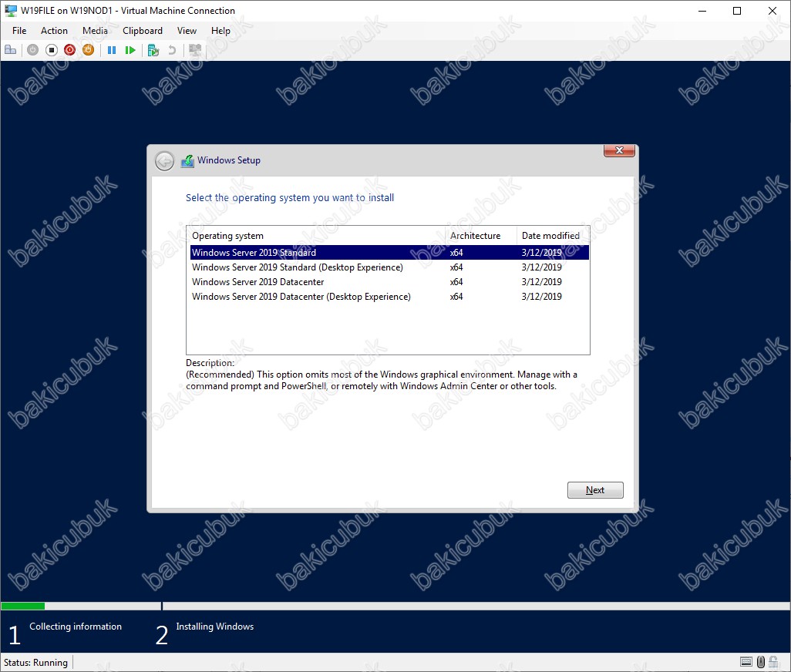Open the Clipboard menu
Screen dimensions: 791x672
(x=143, y=31)
